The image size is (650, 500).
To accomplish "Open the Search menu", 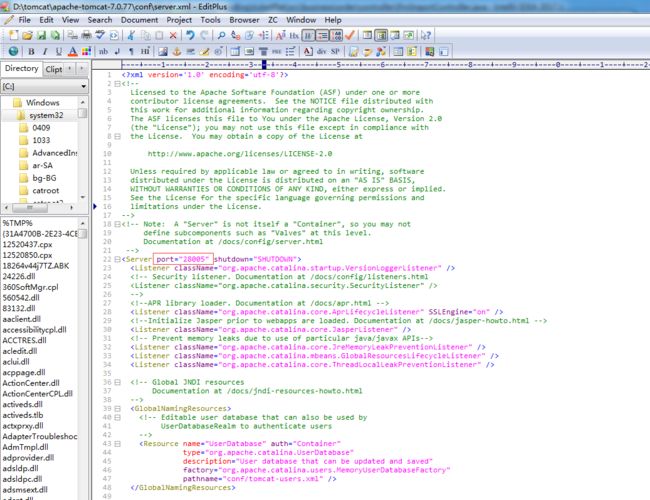I will 99,20.
